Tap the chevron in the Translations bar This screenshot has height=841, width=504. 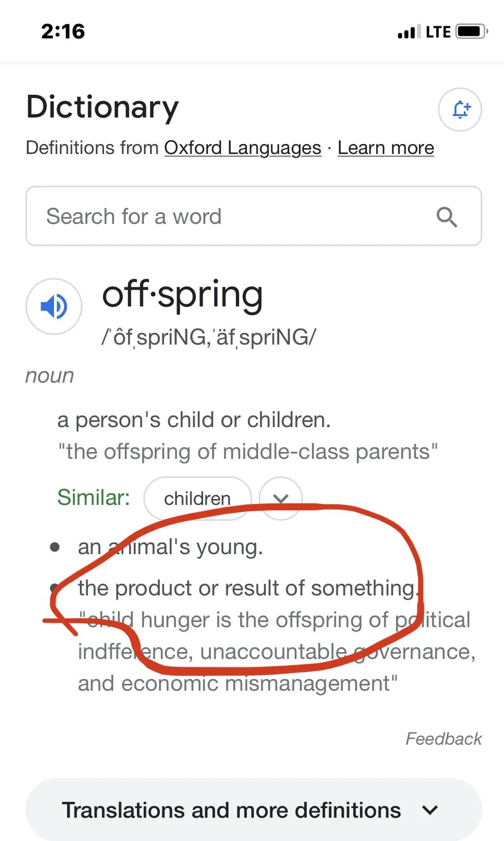[430, 810]
